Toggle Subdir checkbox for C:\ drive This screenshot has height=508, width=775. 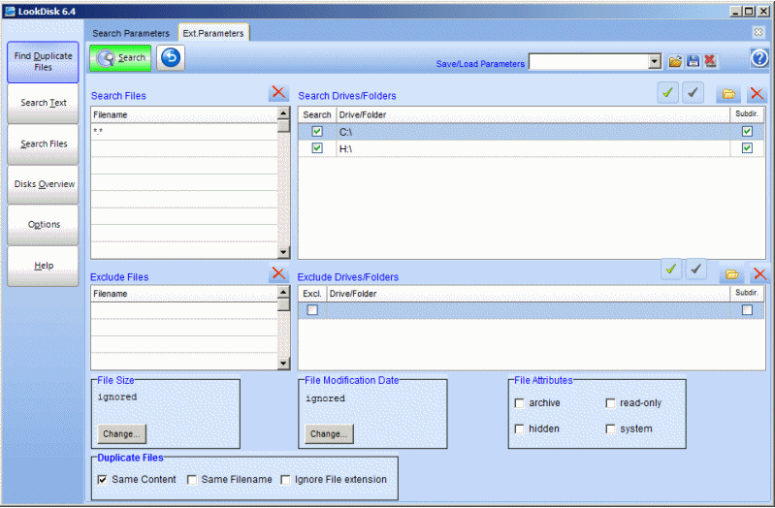pyautogui.click(x=747, y=131)
